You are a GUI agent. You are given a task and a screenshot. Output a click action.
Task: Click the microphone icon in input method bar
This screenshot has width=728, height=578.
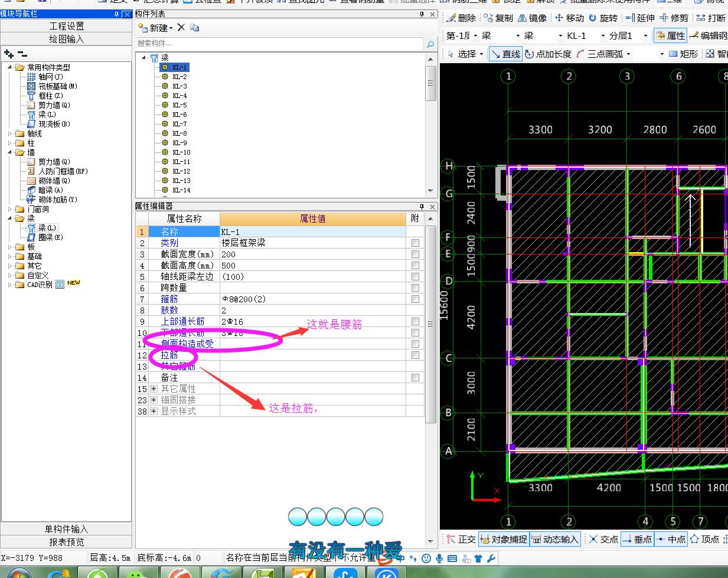click(439, 558)
